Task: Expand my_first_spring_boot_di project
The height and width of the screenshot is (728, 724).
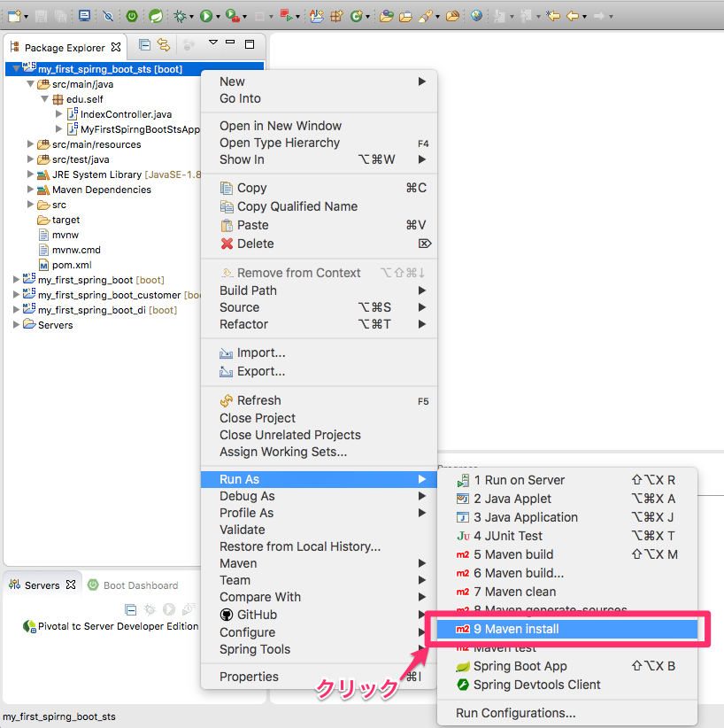Action: click(16, 310)
